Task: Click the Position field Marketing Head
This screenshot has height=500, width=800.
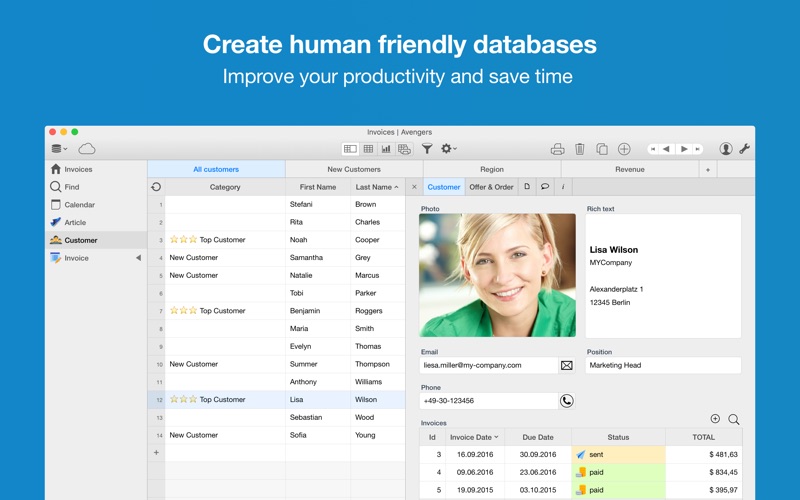Action: (x=663, y=365)
